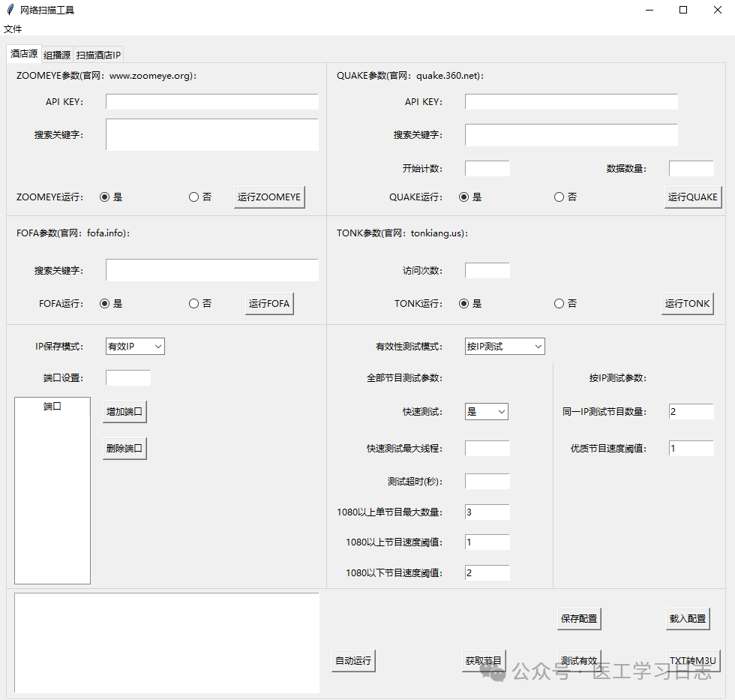Click the 增加端口 button

124,412
